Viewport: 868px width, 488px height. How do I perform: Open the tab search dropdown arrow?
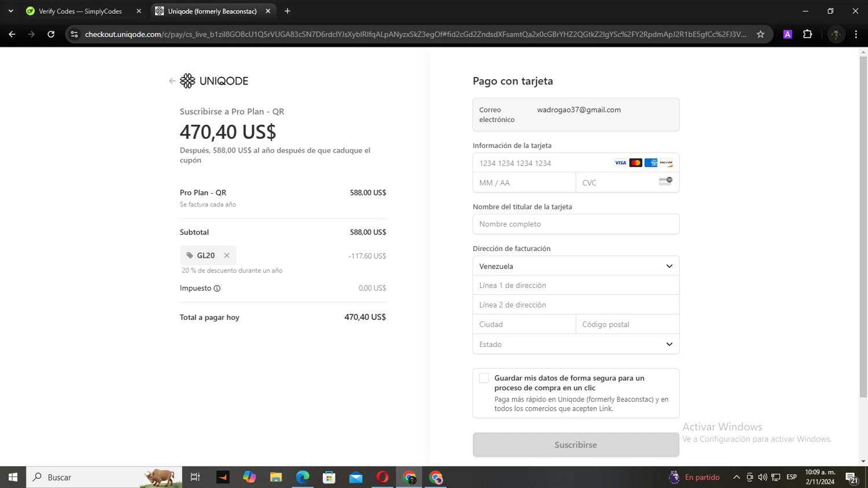pyautogui.click(x=10, y=11)
